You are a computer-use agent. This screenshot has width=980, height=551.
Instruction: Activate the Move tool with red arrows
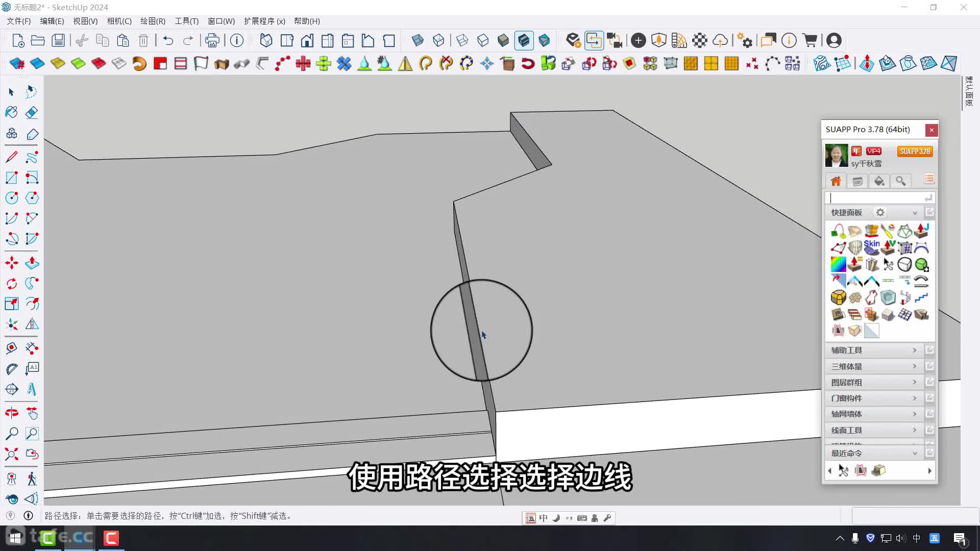(11, 263)
